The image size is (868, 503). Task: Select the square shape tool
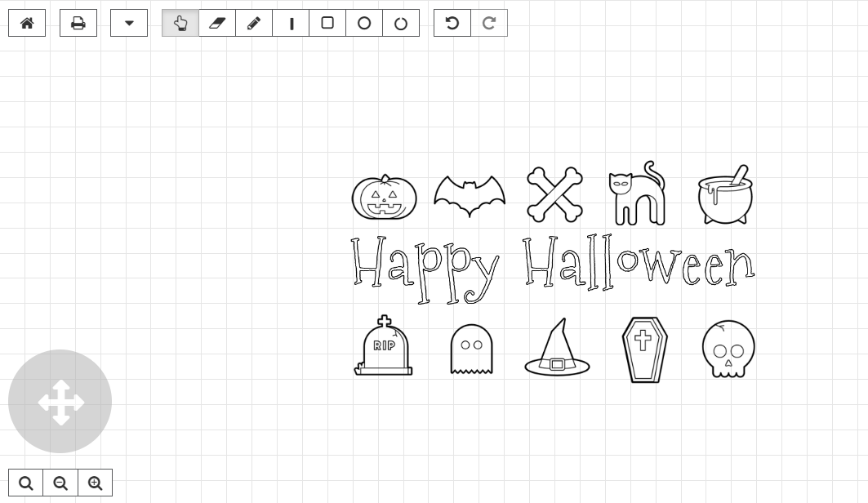327,23
